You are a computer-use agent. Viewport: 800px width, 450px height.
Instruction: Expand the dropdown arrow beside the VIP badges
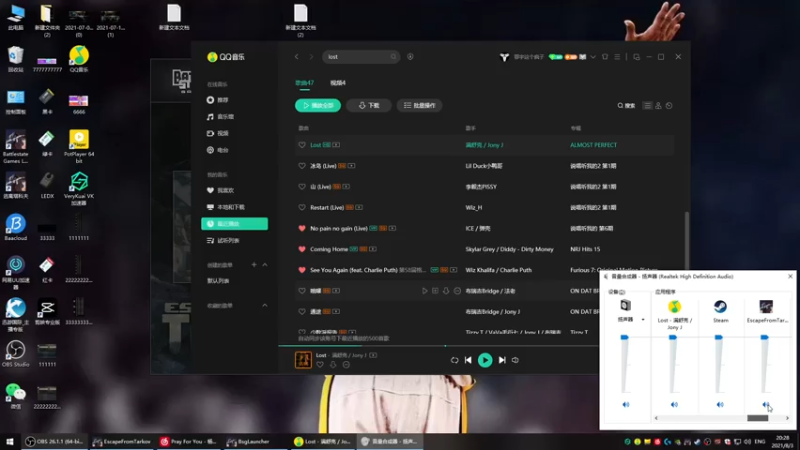click(x=593, y=57)
